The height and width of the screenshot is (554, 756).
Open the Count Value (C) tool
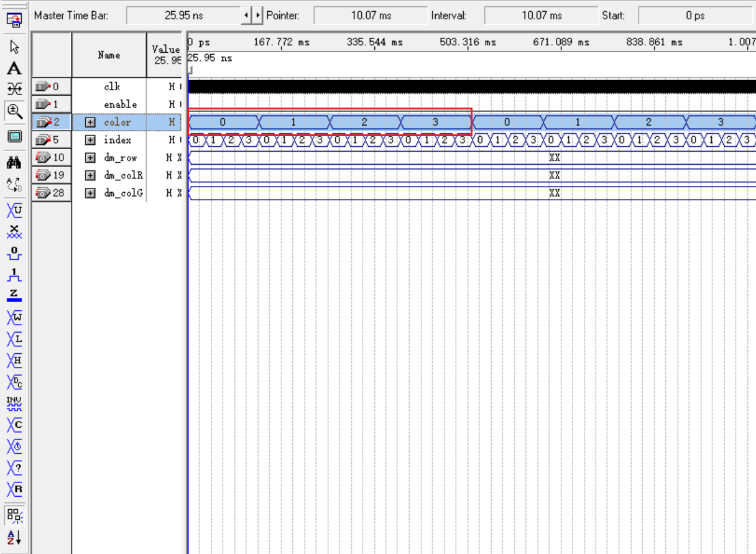click(15, 425)
